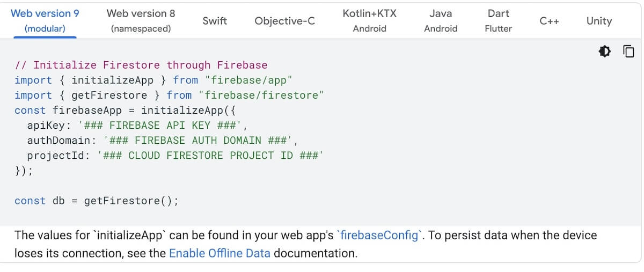
Task: Copy the code sample to clipboard
Action: pyautogui.click(x=628, y=52)
